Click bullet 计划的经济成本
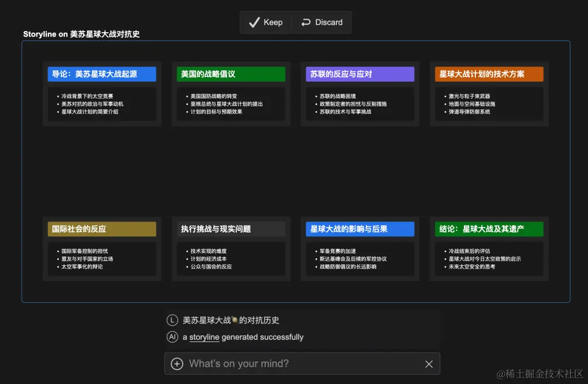 pyautogui.click(x=209, y=259)
